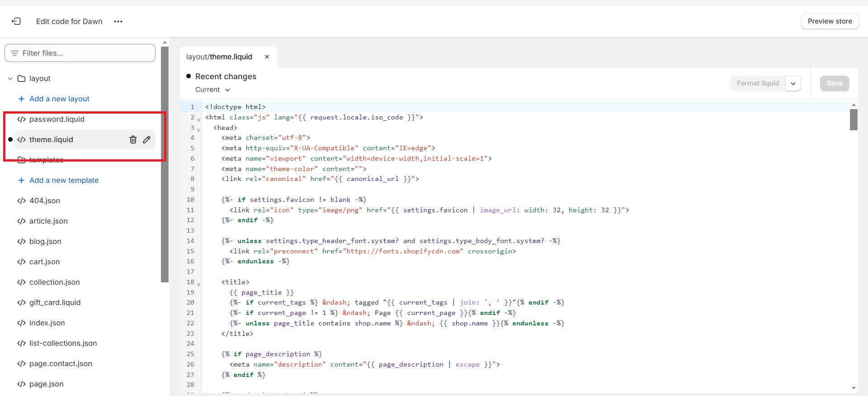Fold the head tag at line 3
Viewport: 868px width, 396px height.
click(198, 130)
